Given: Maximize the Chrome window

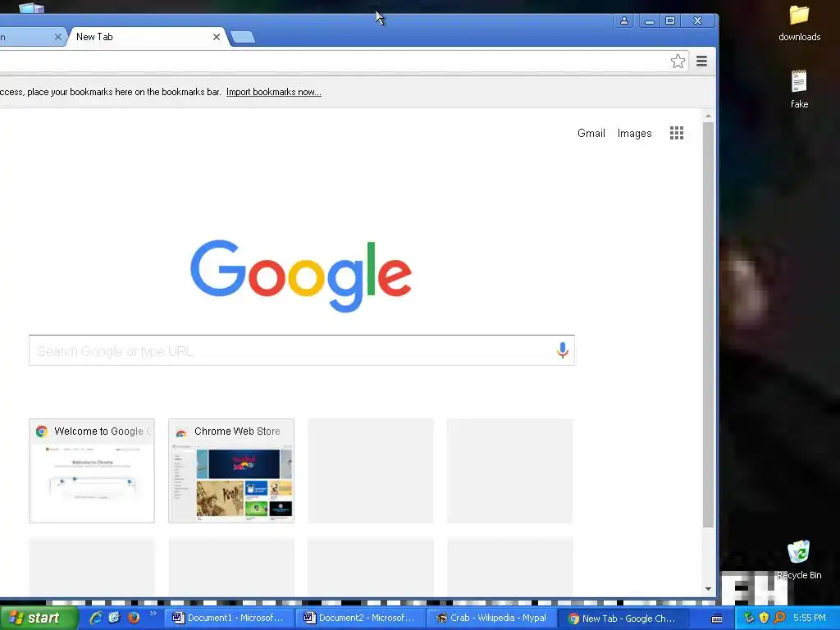Looking at the screenshot, I should click(x=670, y=21).
